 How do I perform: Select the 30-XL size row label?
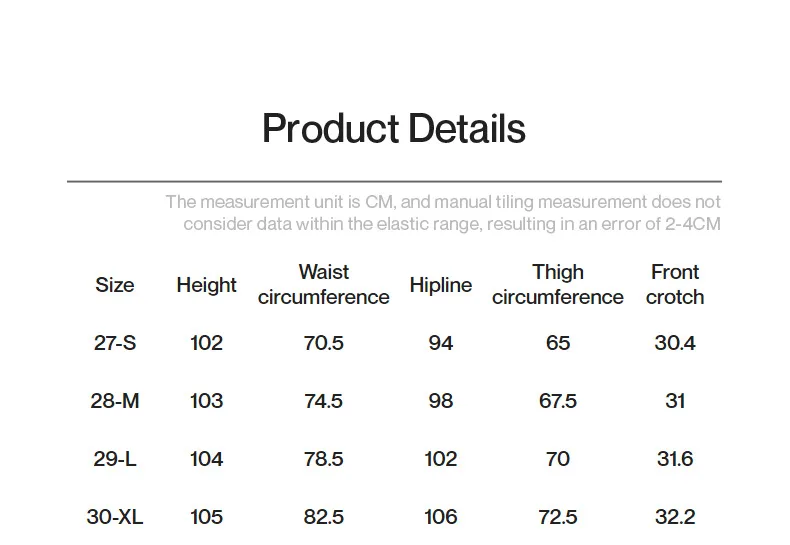115,517
